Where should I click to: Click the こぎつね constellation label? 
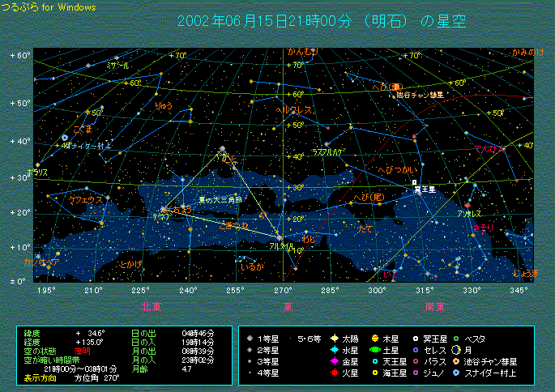[x=233, y=225]
